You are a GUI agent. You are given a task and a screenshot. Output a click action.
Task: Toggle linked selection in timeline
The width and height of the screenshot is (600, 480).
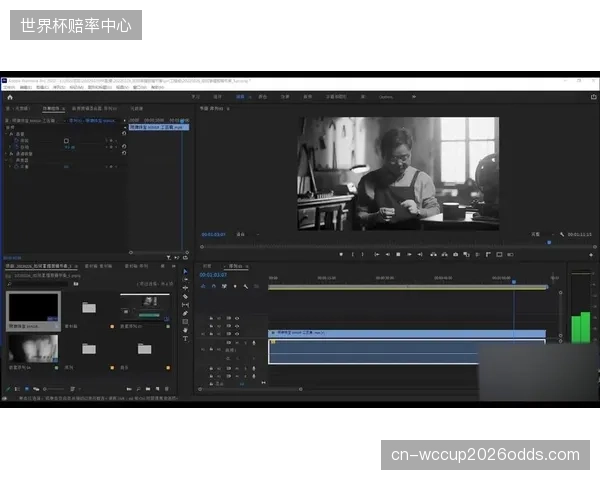[x=224, y=286]
